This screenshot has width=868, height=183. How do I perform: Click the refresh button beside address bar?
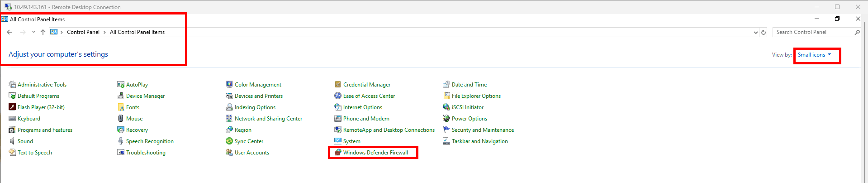point(764,32)
